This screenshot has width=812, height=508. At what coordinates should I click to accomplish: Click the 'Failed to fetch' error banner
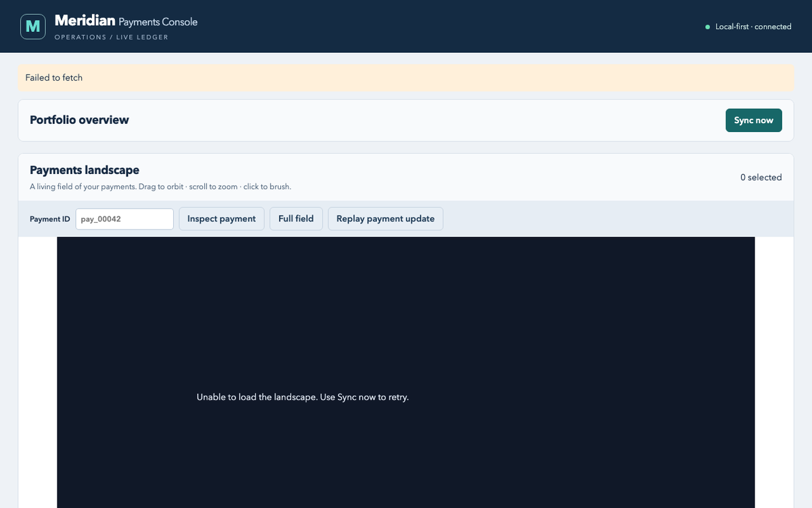tap(406, 78)
